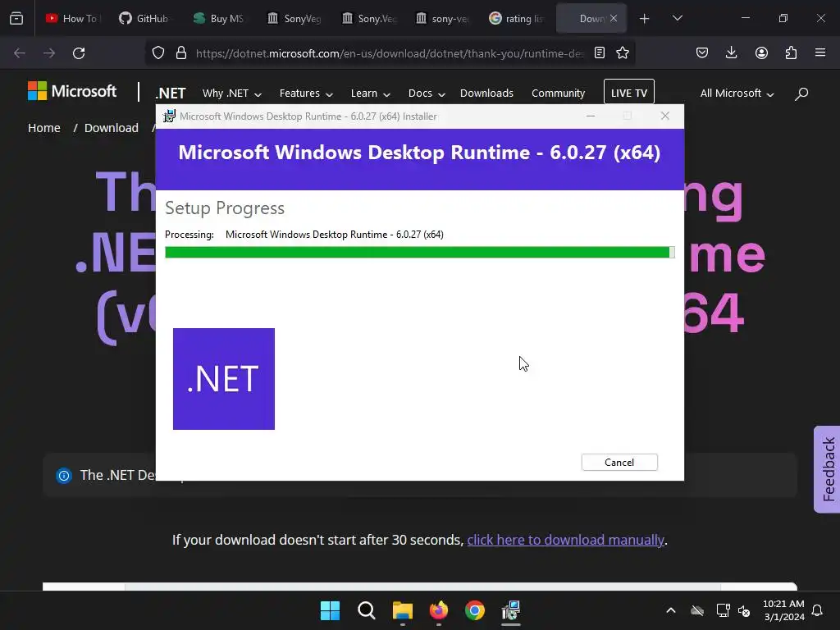Open the Firefox application menu
This screenshot has width=840, height=630.
[x=820, y=53]
